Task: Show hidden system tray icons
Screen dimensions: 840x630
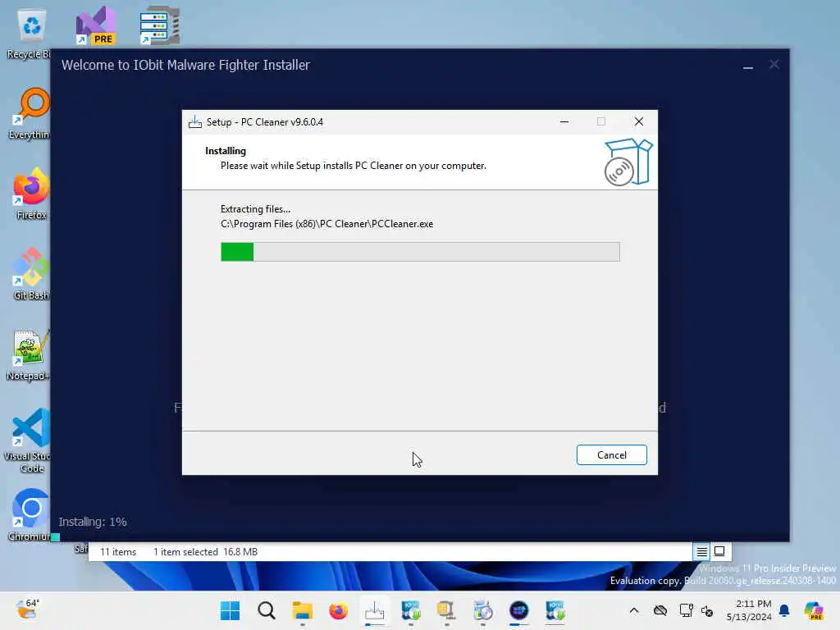Action: pyautogui.click(x=634, y=610)
